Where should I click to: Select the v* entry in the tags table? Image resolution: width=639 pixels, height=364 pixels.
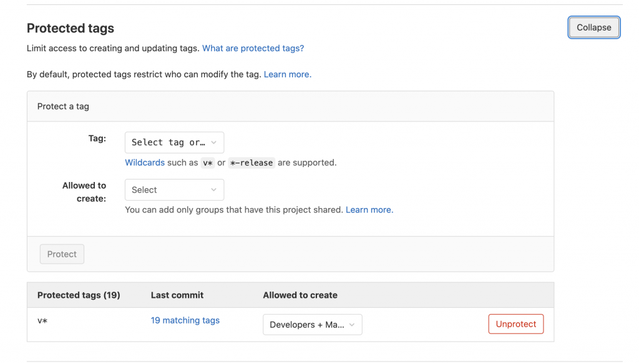click(x=42, y=320)
